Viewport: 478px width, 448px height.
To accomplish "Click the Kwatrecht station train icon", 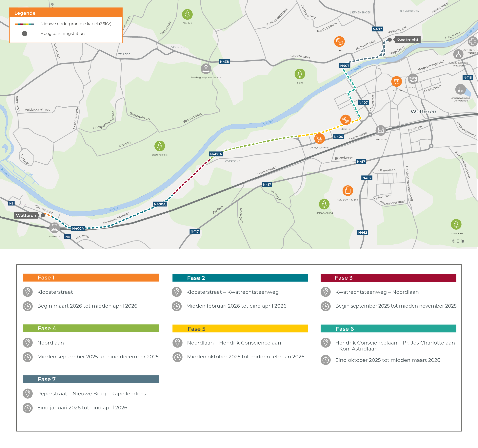I will pos(54,227).
